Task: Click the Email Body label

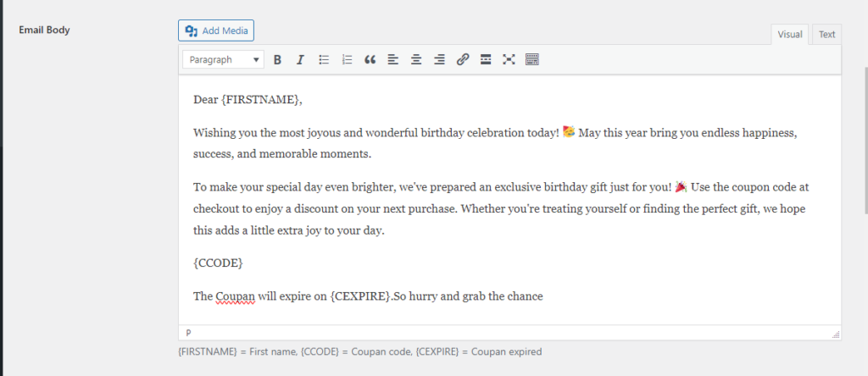Action: point(44,30)
